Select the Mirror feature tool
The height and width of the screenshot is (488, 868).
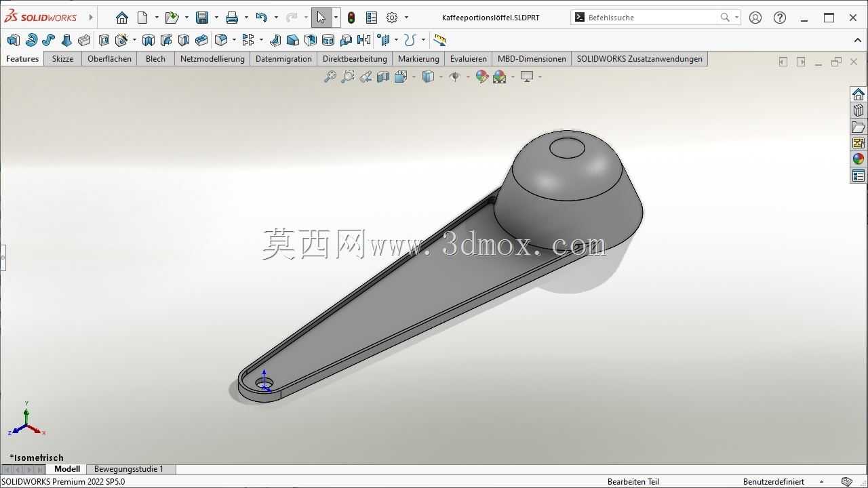pos(364,40)
